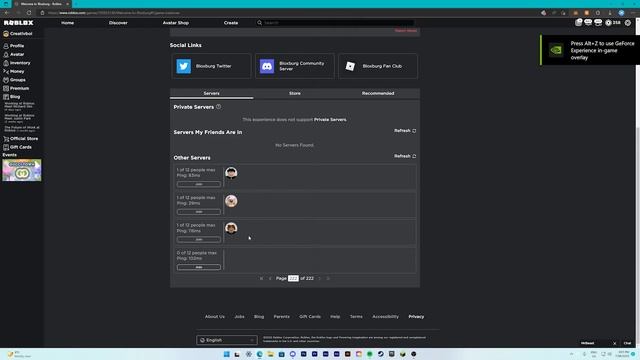The image size is (640, 360).
Task: Open the Roblox settings gear
Action: tap(628, 23)
